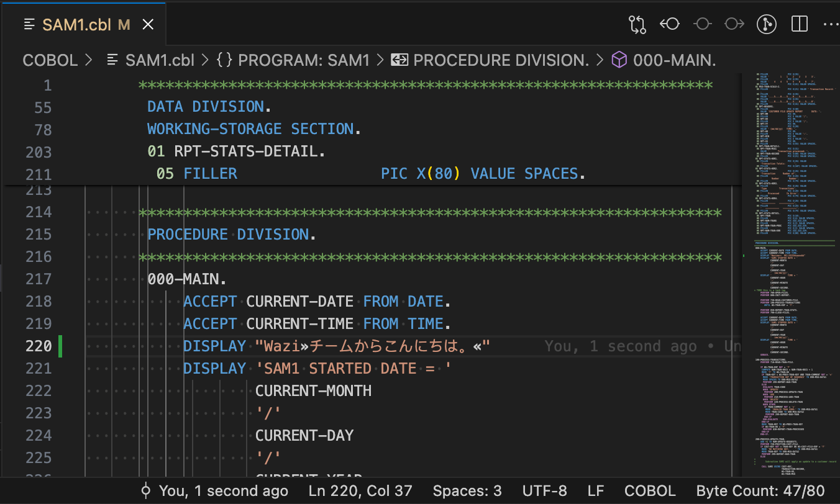Image resolution: width=840 pixels, height=504 pixels.
Task: Open the compare changes icon
Action: point(637,24)
